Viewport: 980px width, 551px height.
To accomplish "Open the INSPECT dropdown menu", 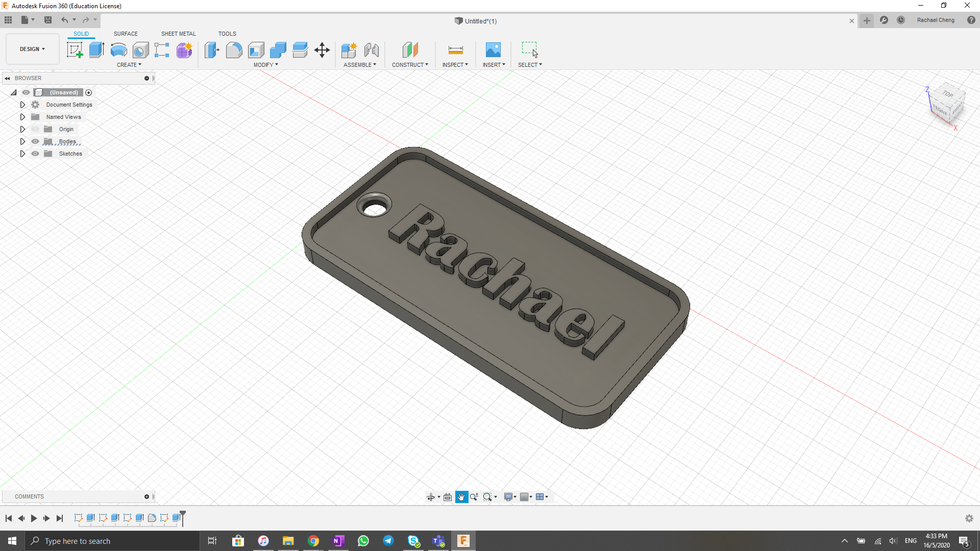I will pos(455,65).
